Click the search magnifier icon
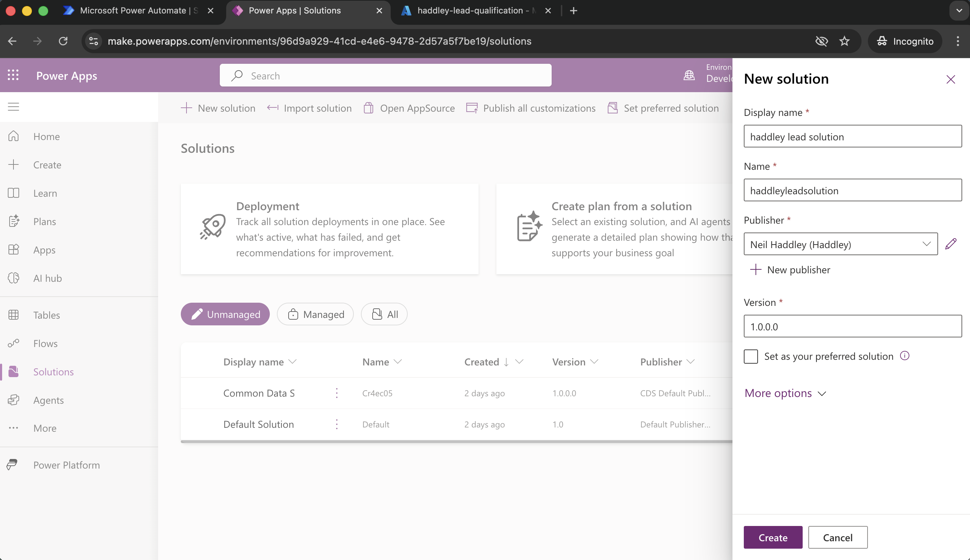 tap(237, 75)
